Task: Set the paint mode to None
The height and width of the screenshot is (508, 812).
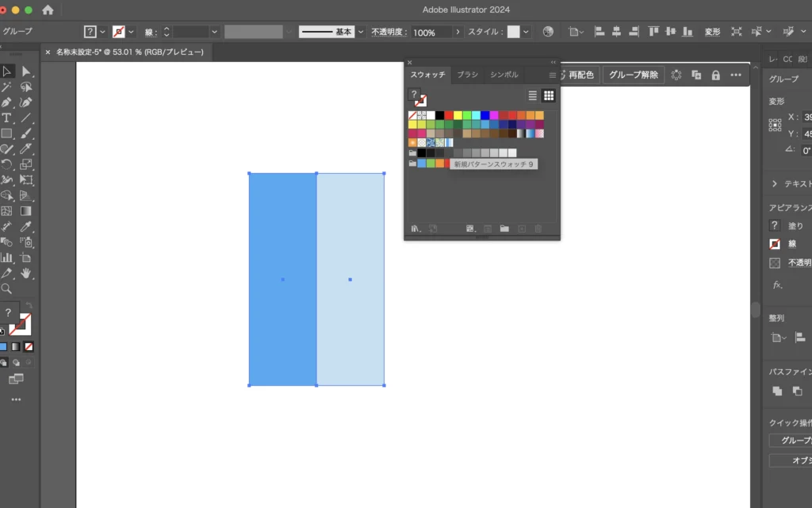Action: point(29,347)
